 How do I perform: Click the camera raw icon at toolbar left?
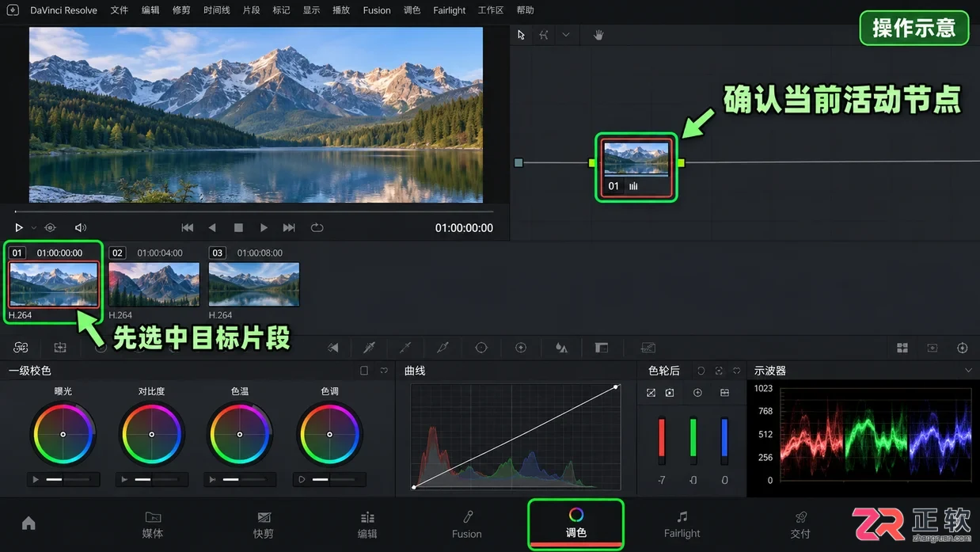pos(21,348)
